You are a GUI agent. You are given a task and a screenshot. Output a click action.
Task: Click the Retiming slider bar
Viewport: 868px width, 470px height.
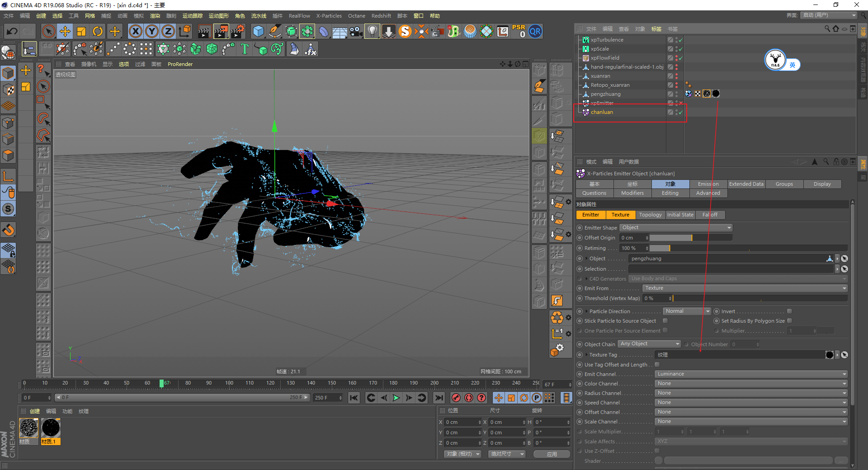(748, 248)
